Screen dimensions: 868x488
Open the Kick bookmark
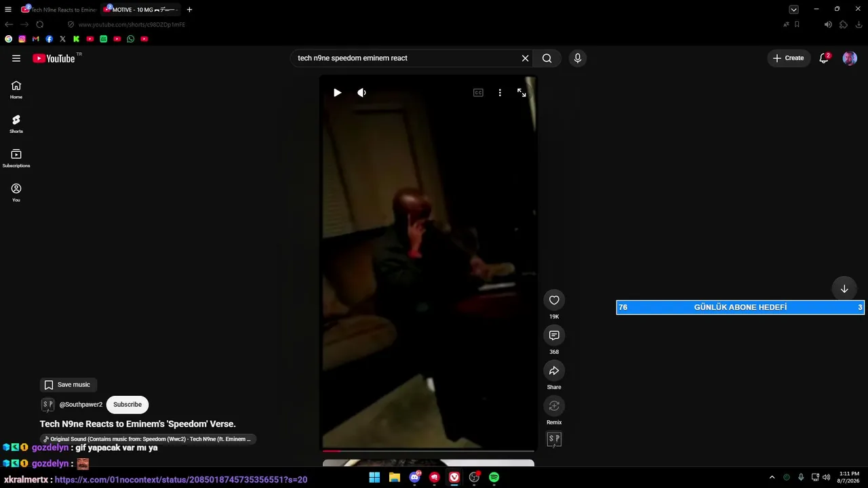[x=76, y=39]
